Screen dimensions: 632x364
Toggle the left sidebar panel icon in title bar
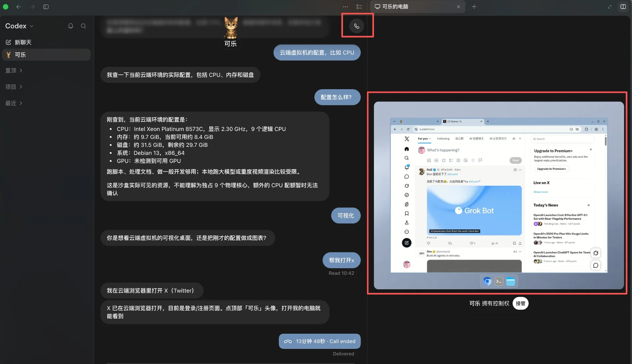point(46,7)
